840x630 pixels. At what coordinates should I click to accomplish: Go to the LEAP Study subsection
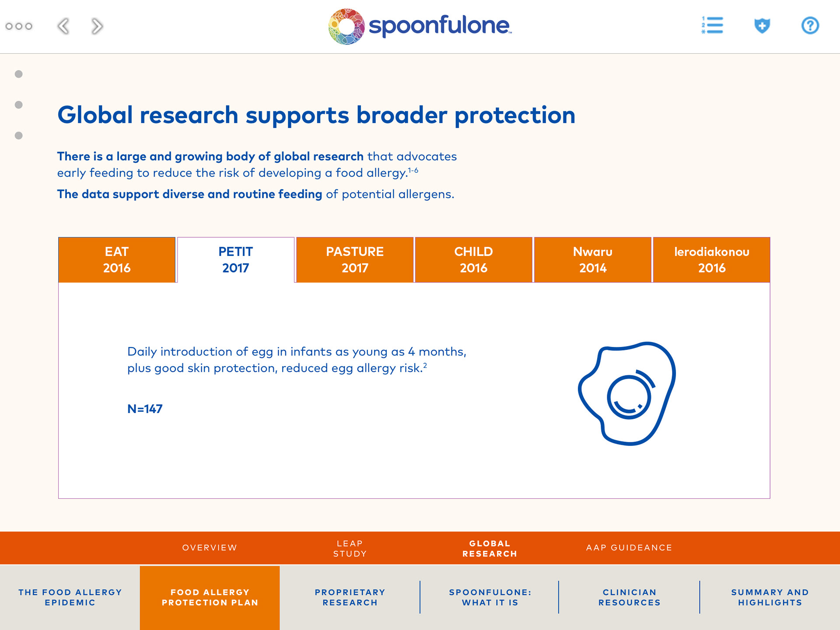click(350, 548)
